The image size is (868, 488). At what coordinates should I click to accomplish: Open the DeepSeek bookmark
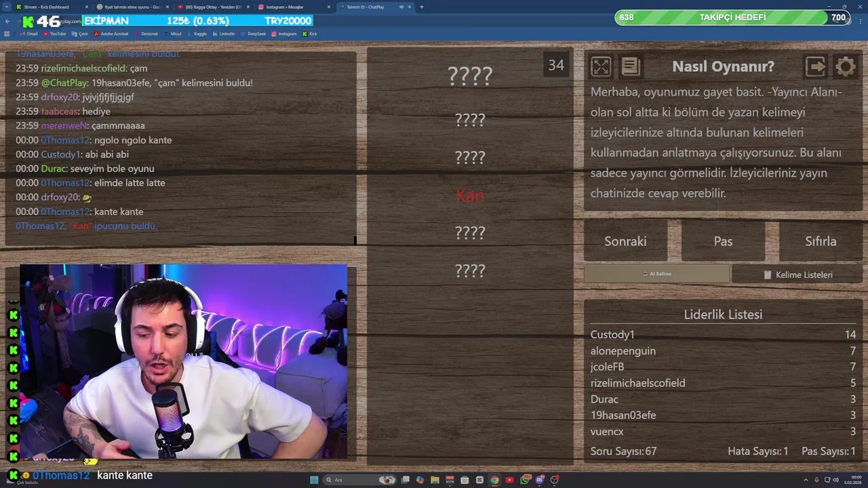(253, 33)
